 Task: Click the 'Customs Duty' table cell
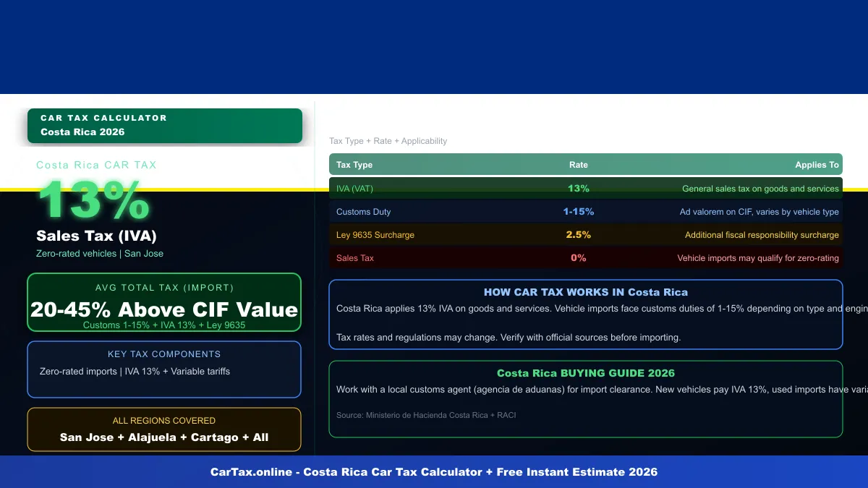click(x=363, y=212)
